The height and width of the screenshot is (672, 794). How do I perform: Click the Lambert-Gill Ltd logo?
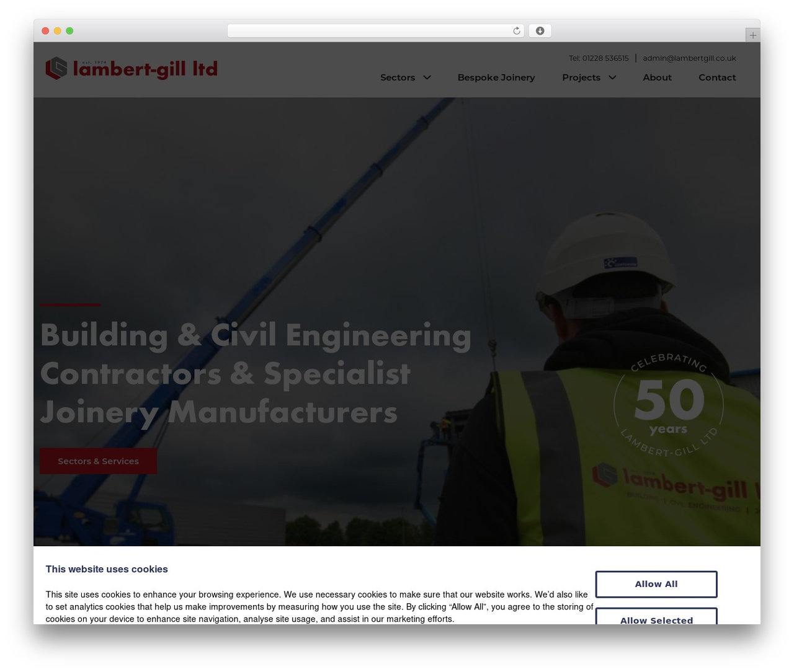coord(132,68)
